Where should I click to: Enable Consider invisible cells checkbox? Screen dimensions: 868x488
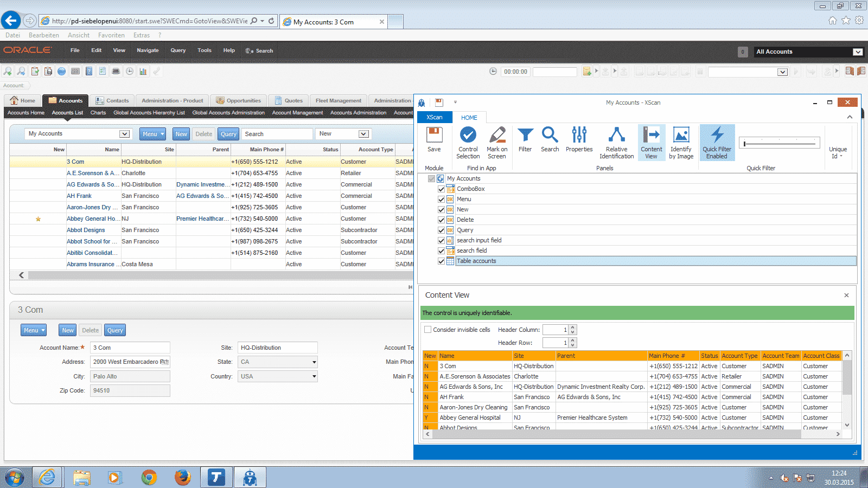pyautogui.click(x=428, y=330)
